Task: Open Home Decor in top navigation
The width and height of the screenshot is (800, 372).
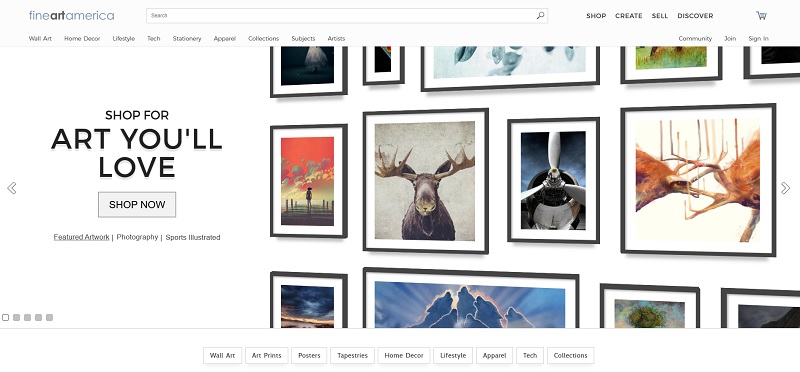Action: tap(82, 38)
